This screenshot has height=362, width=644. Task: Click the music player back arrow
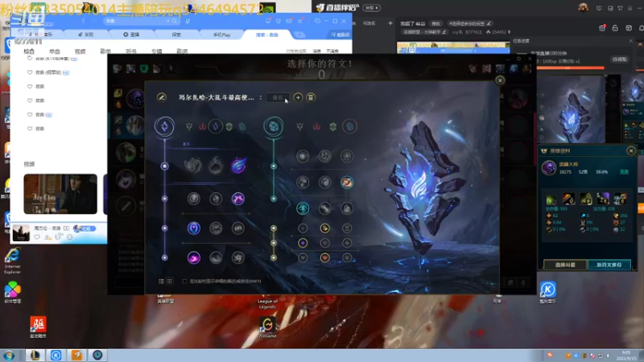(84, 21)
